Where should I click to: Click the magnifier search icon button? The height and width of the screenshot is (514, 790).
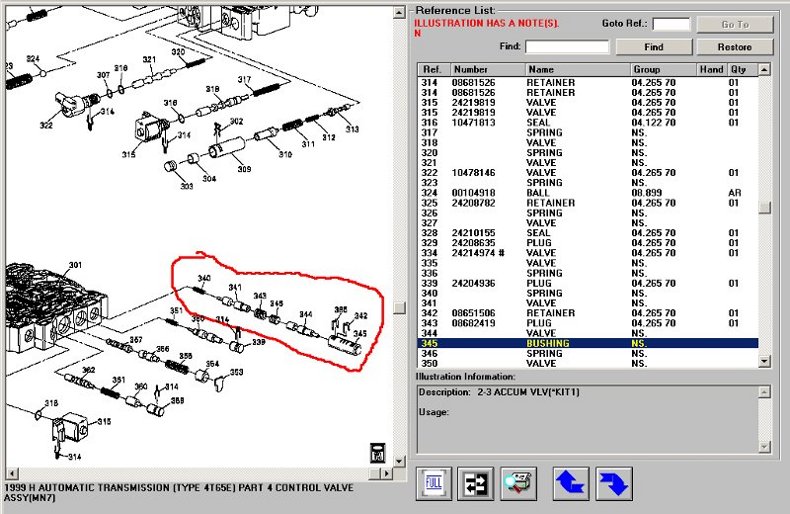click(x=518, y=483)
